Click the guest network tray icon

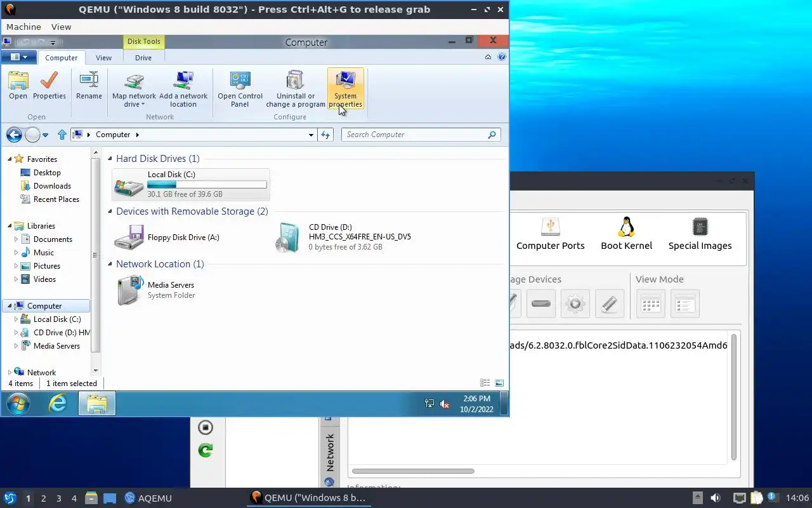[x=429, y=404]
